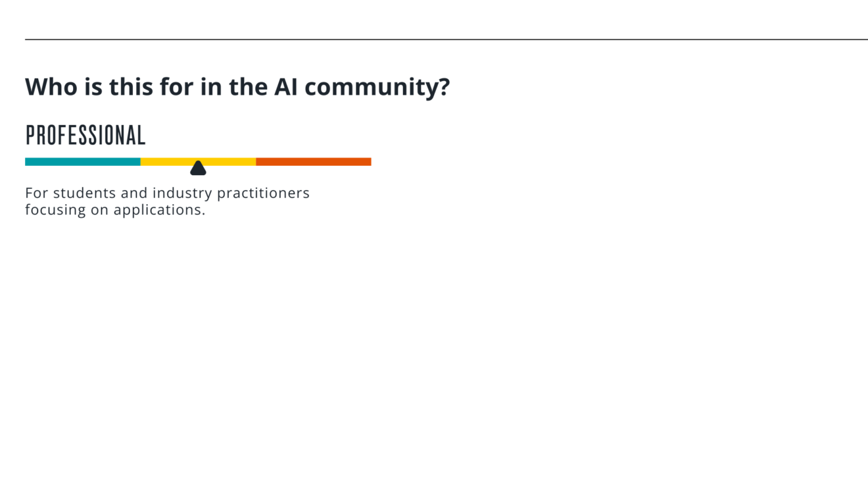
Task: Click the PROFESSIONAL level label
Action: [85, 136]
